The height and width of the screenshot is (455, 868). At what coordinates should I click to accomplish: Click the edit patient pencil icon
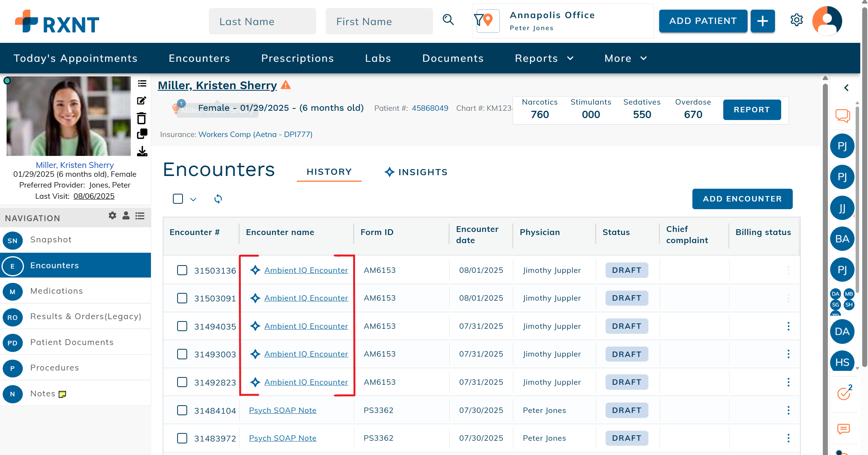(142, 101)
